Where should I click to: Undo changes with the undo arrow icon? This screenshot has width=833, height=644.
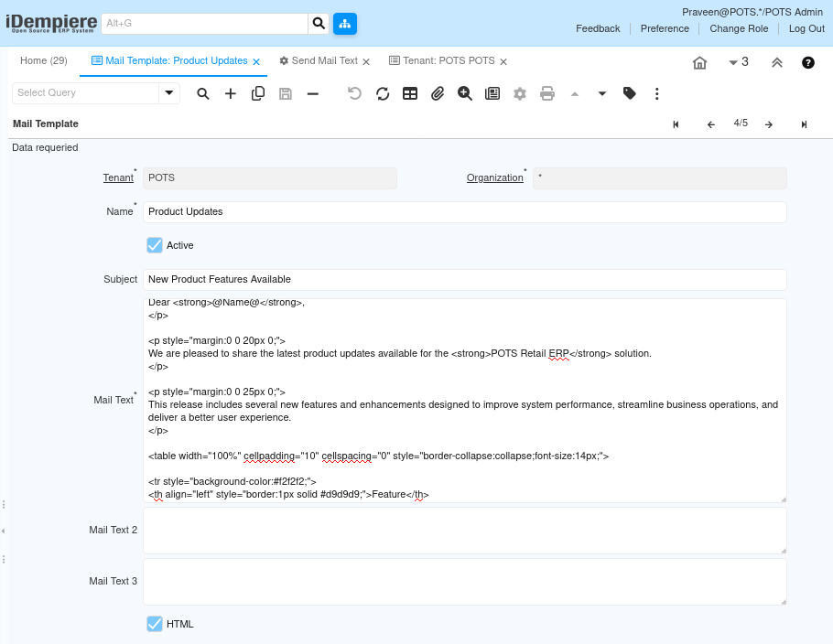click(x=355, y=94)
